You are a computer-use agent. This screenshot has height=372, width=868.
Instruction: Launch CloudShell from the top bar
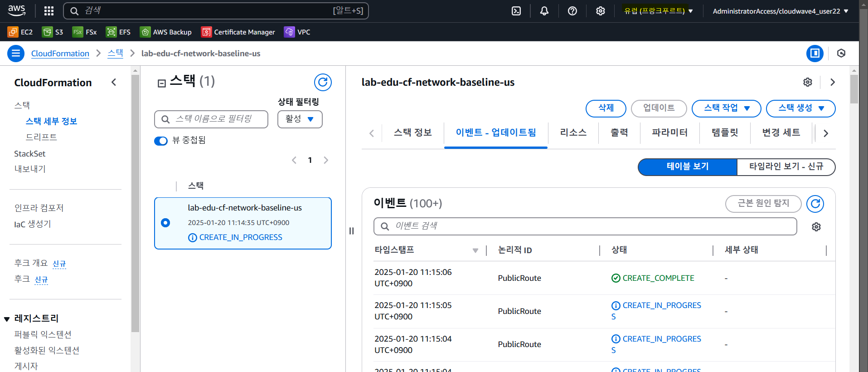coord(516,11)
